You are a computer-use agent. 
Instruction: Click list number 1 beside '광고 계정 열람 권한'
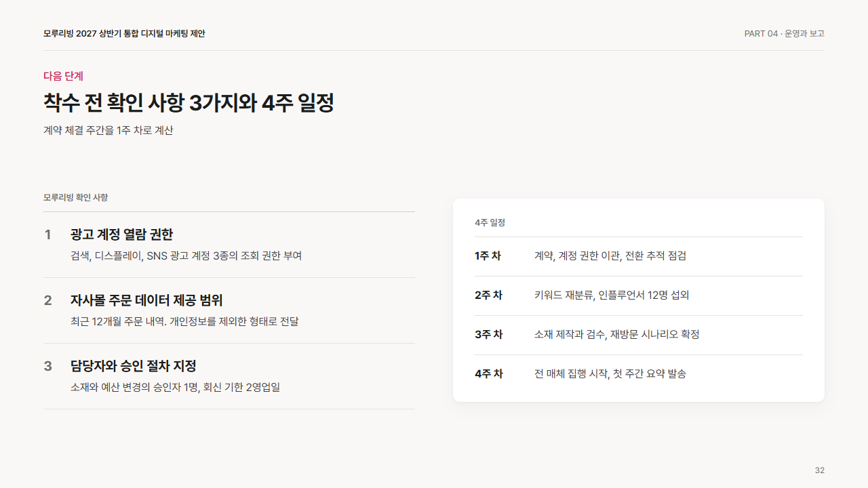tap(47, 235)
